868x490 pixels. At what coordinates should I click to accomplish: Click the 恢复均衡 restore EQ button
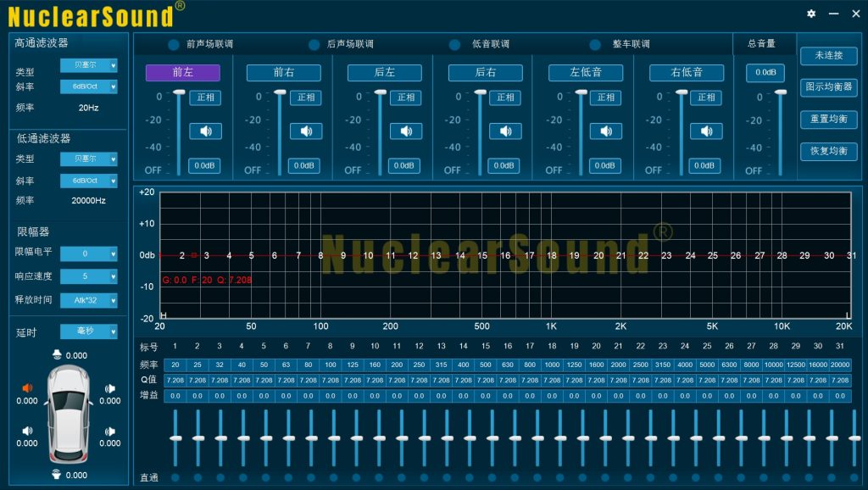coord(829,151)
